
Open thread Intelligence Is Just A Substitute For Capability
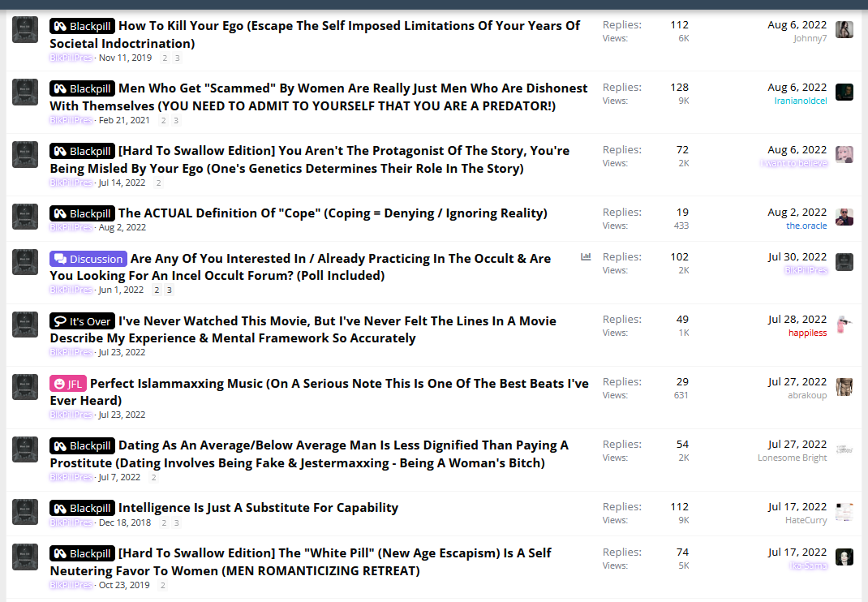pos(259,508)
